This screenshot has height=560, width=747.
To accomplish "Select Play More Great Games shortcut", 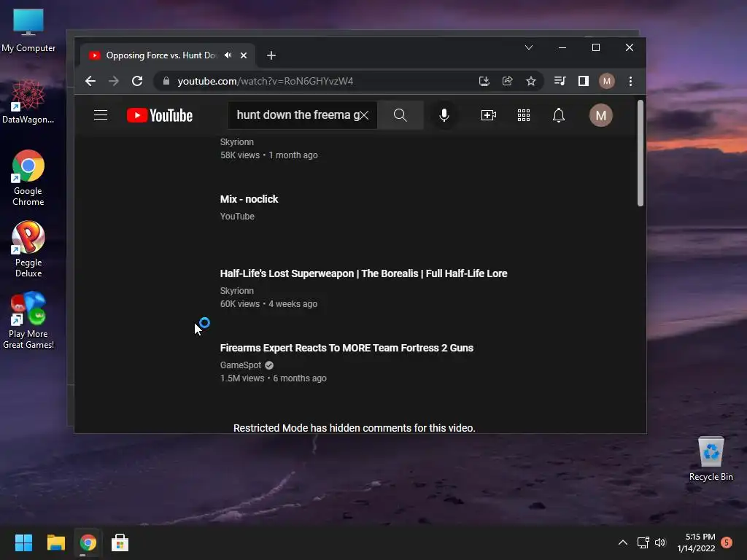I will [28, 321].
